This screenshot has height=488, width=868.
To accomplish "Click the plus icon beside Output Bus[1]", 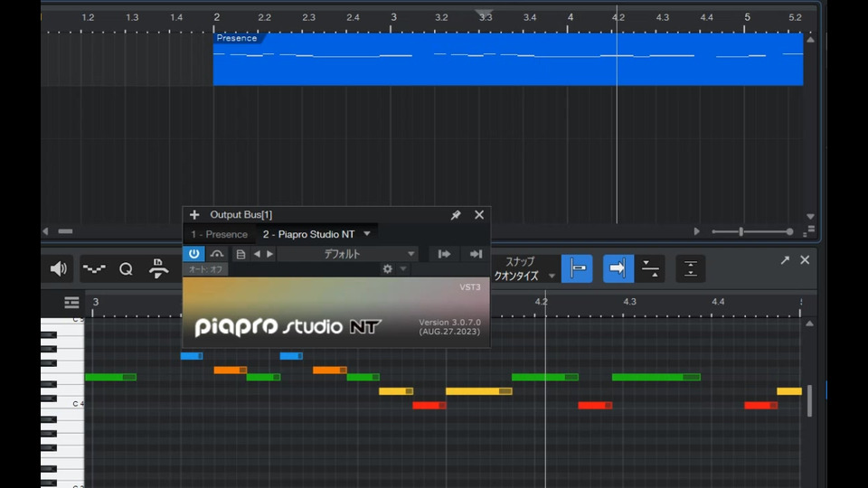I will 194,215.
